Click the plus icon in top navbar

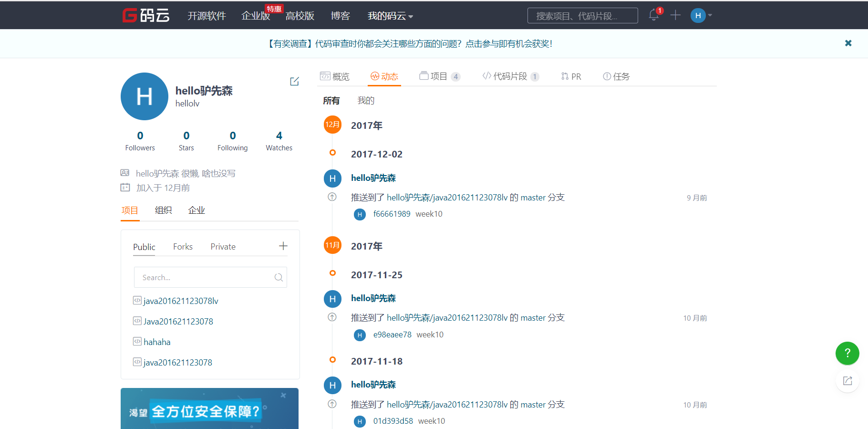coord(675,15)
